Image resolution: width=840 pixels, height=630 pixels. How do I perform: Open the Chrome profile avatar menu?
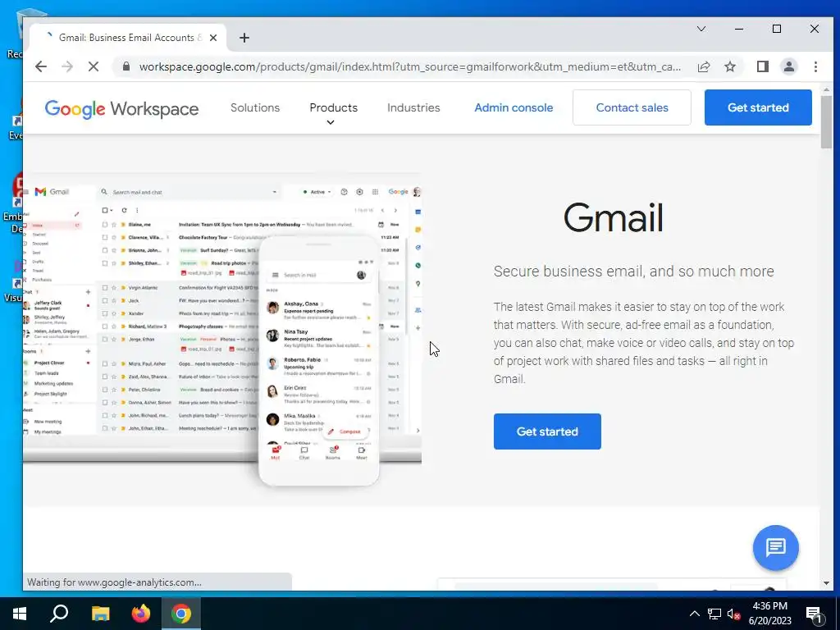[x=789, y=66]
